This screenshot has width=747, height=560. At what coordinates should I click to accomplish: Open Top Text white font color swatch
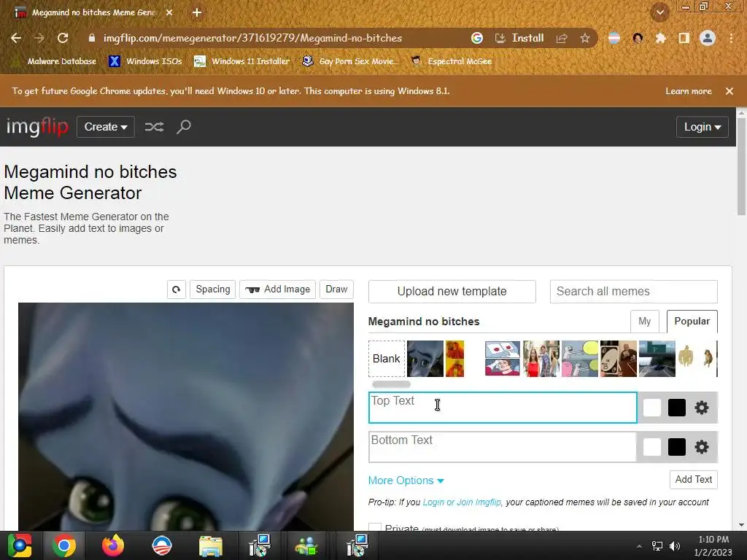coord(651,408)
